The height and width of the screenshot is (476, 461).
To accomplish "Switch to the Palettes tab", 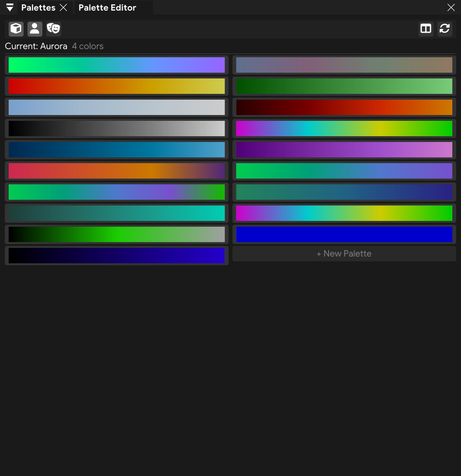I will (x=38, y=8).
